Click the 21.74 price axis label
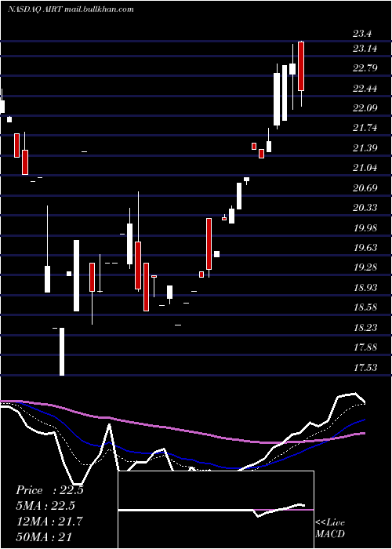Screen dimensions: 392x549 click(365, 128)
